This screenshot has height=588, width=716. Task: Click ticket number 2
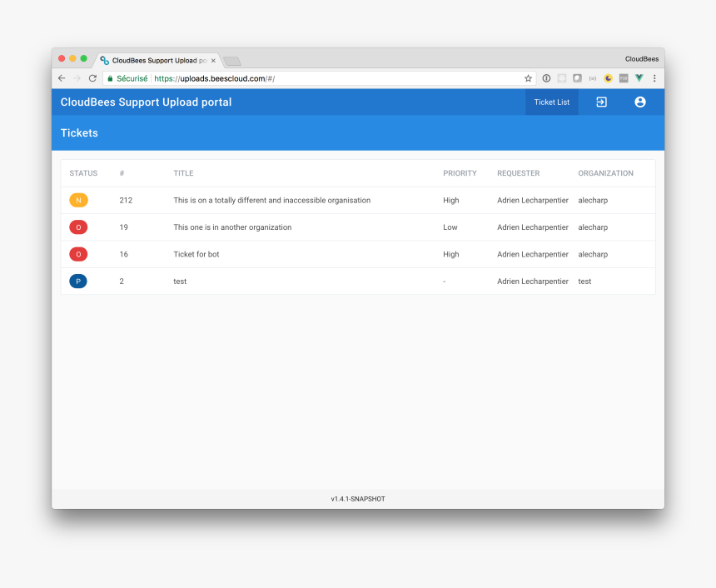[x=122, y=281]
